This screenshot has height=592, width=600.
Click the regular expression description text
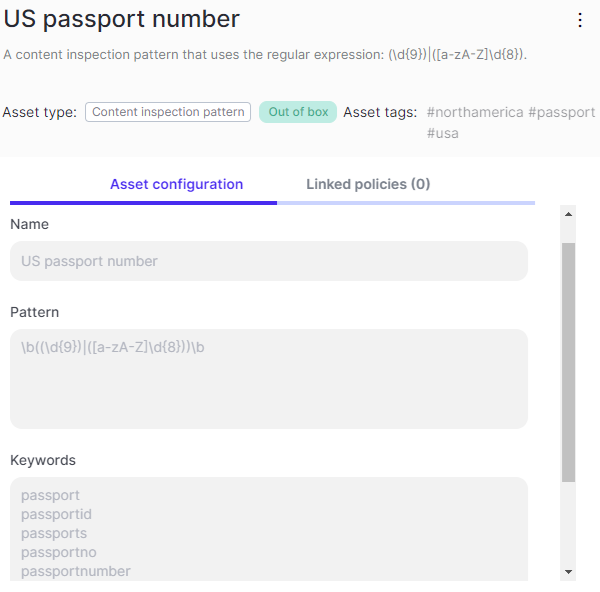coord(265,54)
